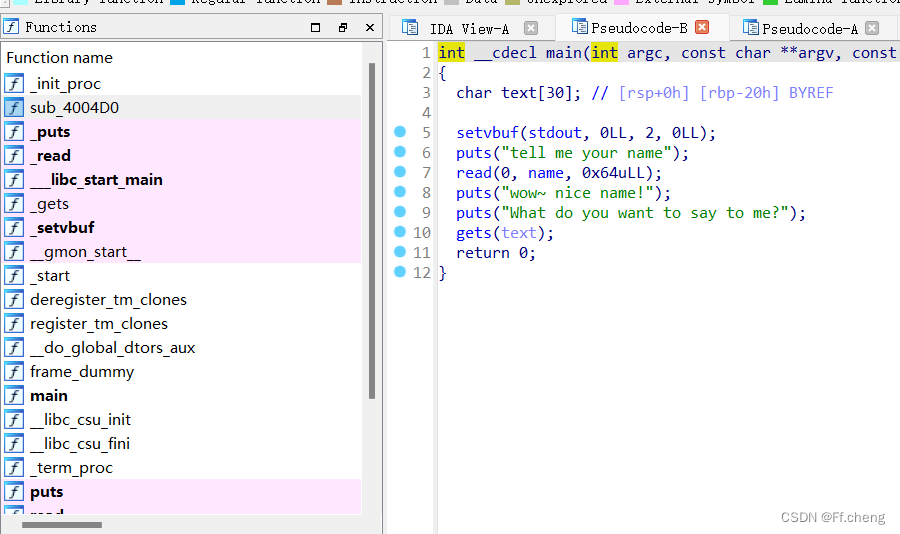Select sub_4004D0 in the function list
The height and width of the screenshot is (534, 900).
(x=75, y=108)
